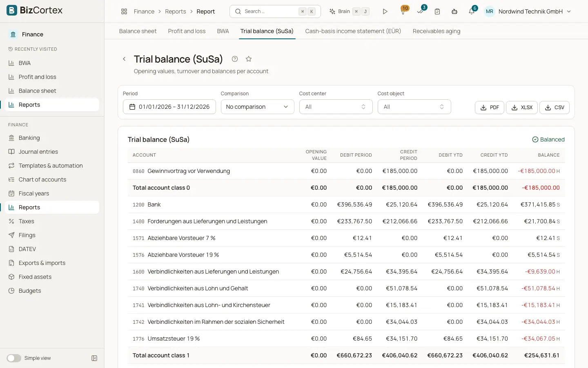Image resolution: width=588 pixels, height=368 pixels.
Task: Open the No comparison dropdown
Action: [257, 107]
